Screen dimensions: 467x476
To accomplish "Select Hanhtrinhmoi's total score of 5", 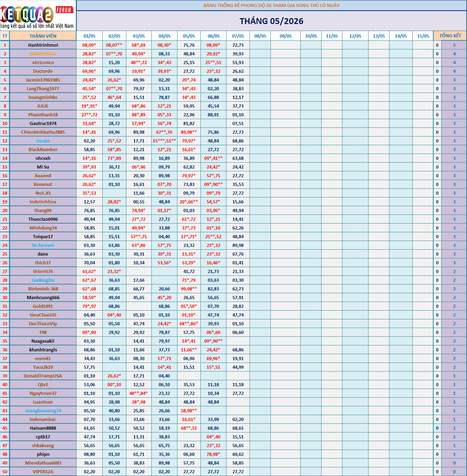I will coord(454,45).
